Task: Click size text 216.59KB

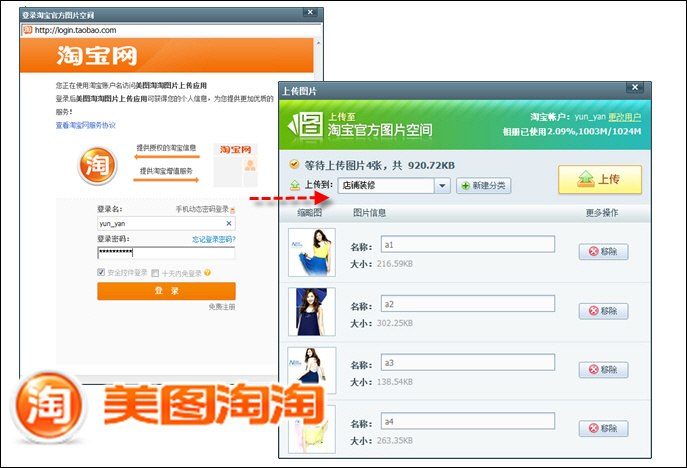Action: (395, 264)
